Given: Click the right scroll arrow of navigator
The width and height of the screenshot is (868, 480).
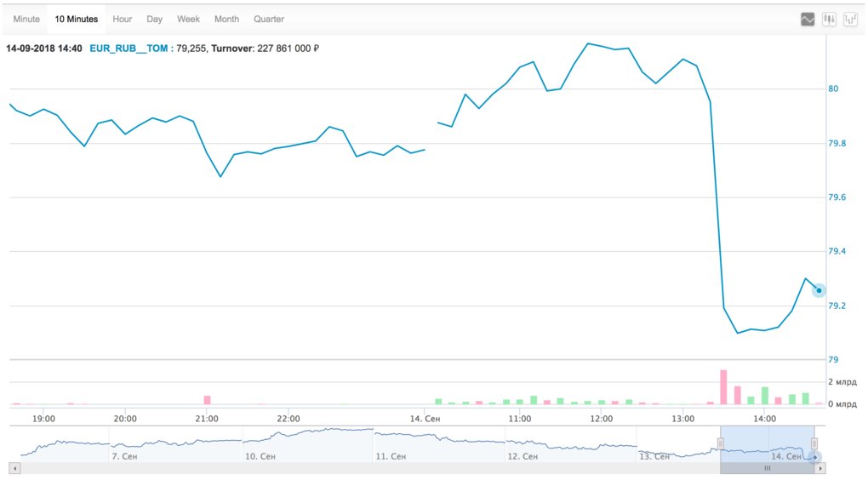Looking at the screenshot, I should coord(820,468).
